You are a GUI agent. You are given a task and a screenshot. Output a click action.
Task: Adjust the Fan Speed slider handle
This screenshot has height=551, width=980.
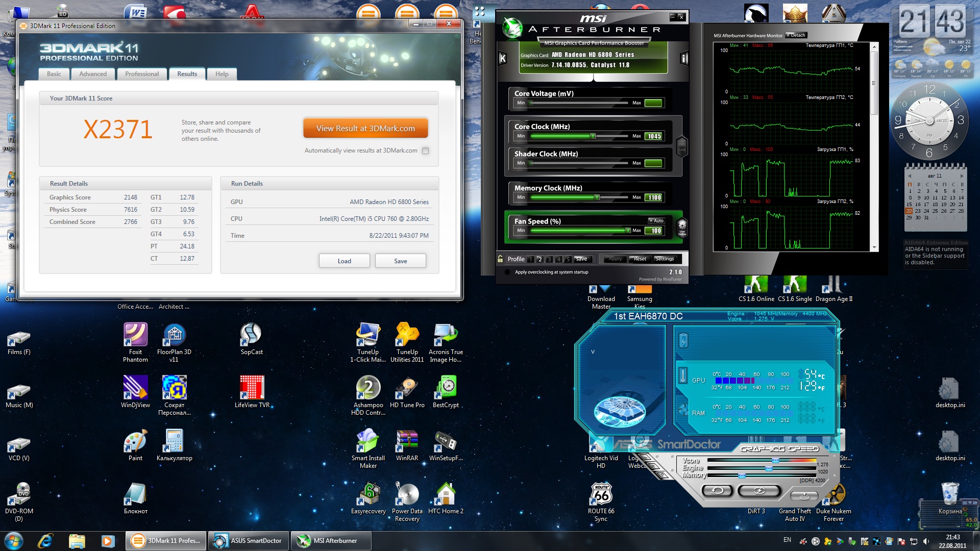[628, 231]
